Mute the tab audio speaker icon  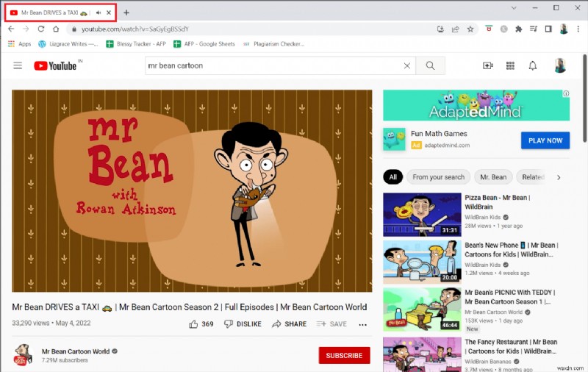98,12
